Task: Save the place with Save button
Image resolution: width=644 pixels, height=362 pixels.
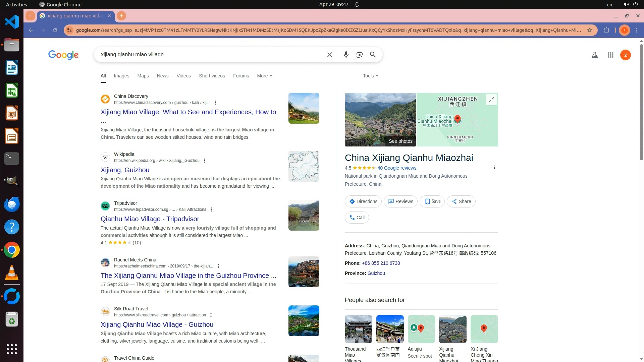Action: pyautogui.click(x=432, y=201)
